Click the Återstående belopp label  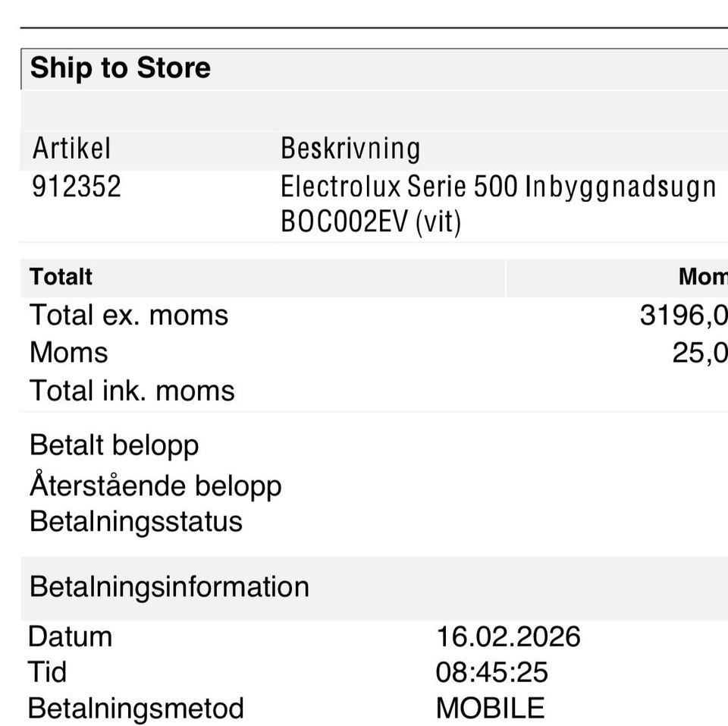click(x=155, y=486)
